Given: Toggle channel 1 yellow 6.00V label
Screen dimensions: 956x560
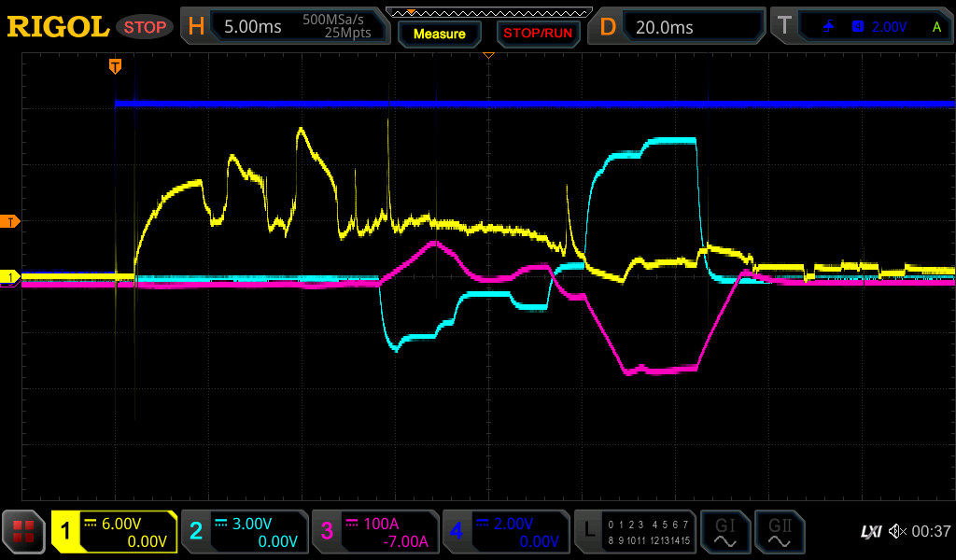Looking at the screenshot, I should pyautogui.click(x=114, y=532).
